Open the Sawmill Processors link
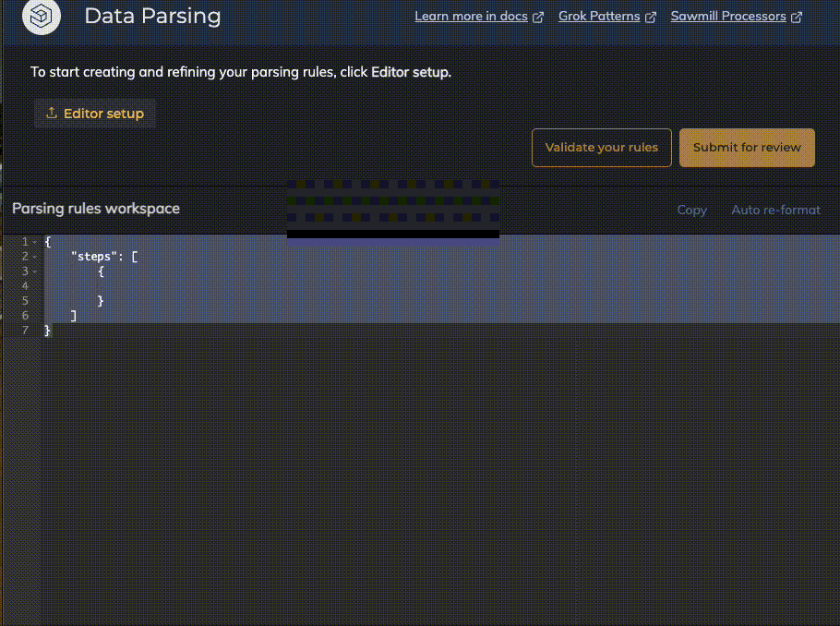This screenshot has height=626, width=840. (x=728, y=17)
